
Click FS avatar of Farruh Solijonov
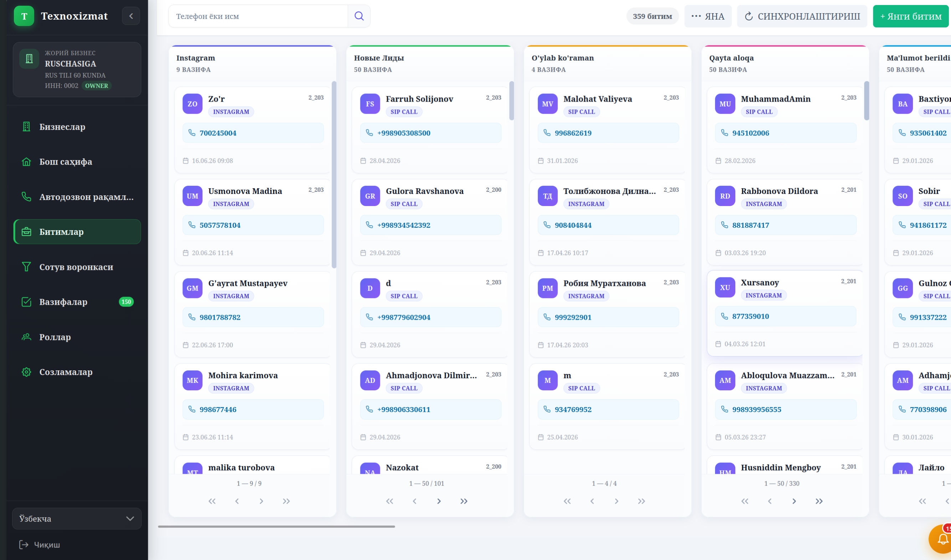pyautogui.click(x=370, y=104)
